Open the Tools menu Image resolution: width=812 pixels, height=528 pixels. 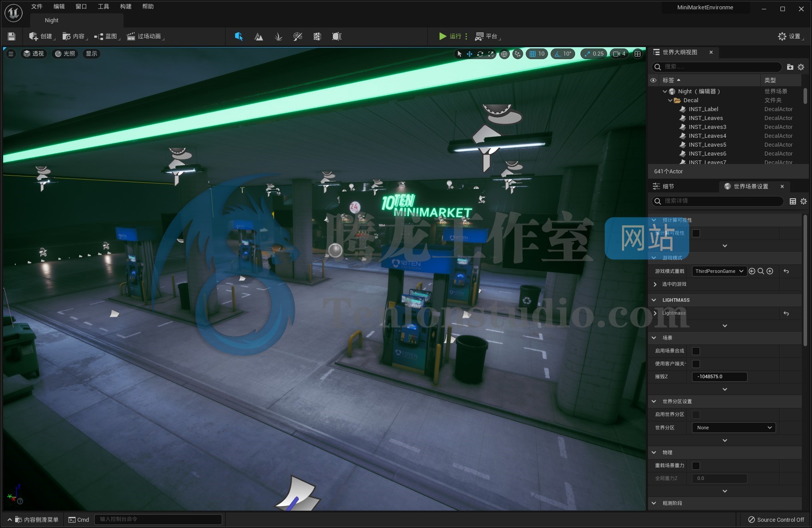click(x=104, y=7)
